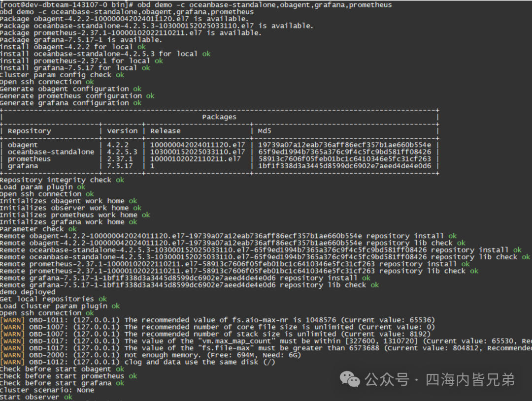This screenshot has height=401, width=532.
Task: Select Md5 cell starting with "1bf1f338" in table
Action: click(x=344, y=166)
